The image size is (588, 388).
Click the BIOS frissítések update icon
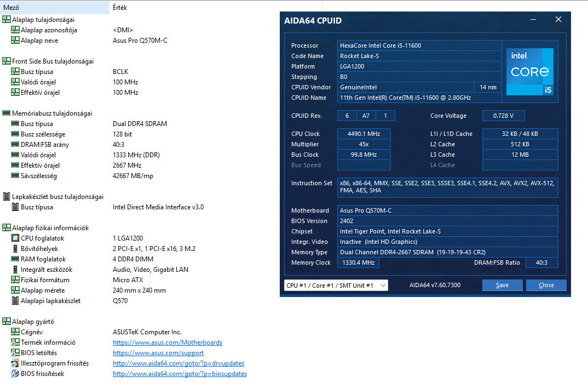pos(15,373)
